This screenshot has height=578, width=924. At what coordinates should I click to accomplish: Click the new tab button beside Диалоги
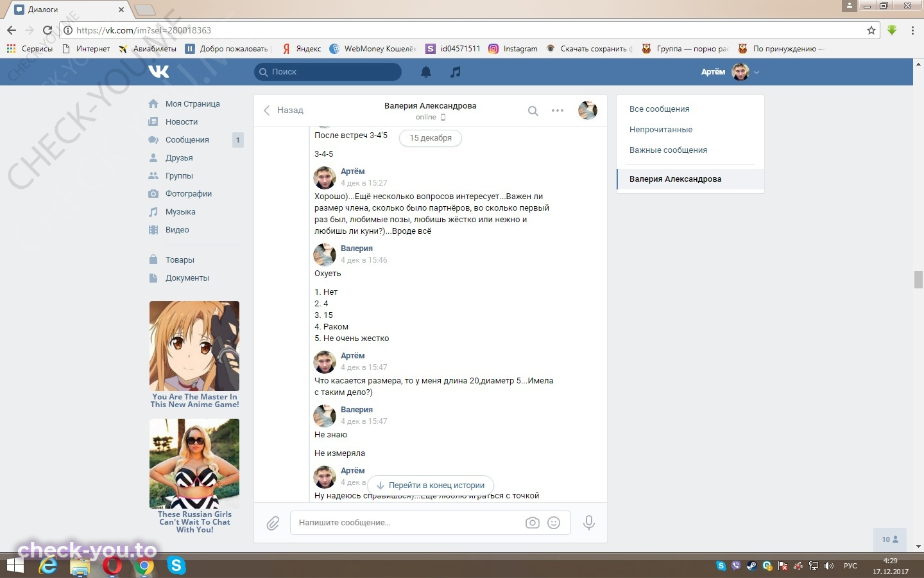tap(145, 10)
